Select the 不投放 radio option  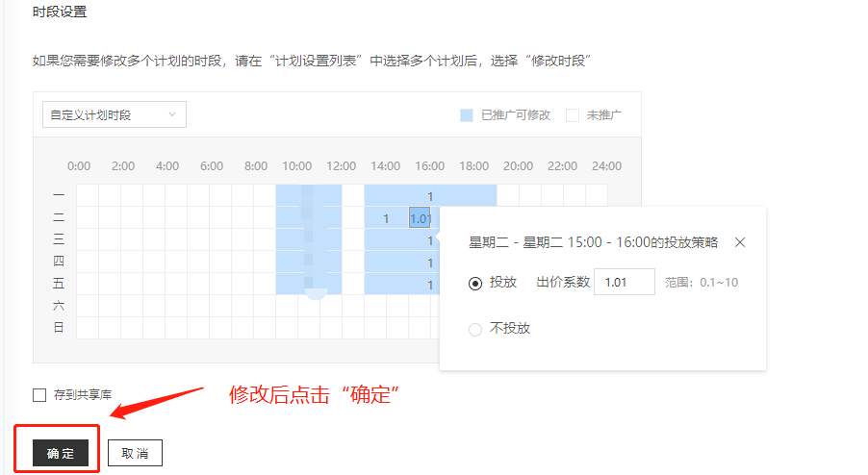[x=475, y=330]
